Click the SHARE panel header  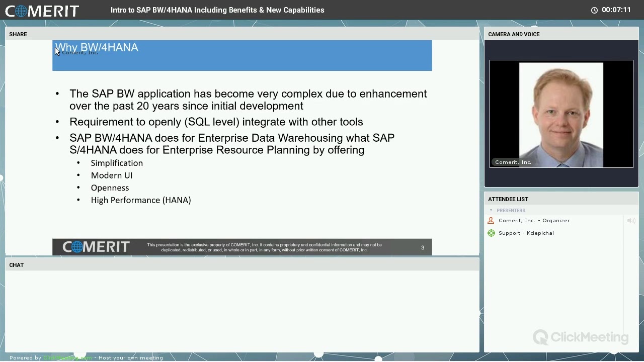pyautogui.click(x=242, y=34)
